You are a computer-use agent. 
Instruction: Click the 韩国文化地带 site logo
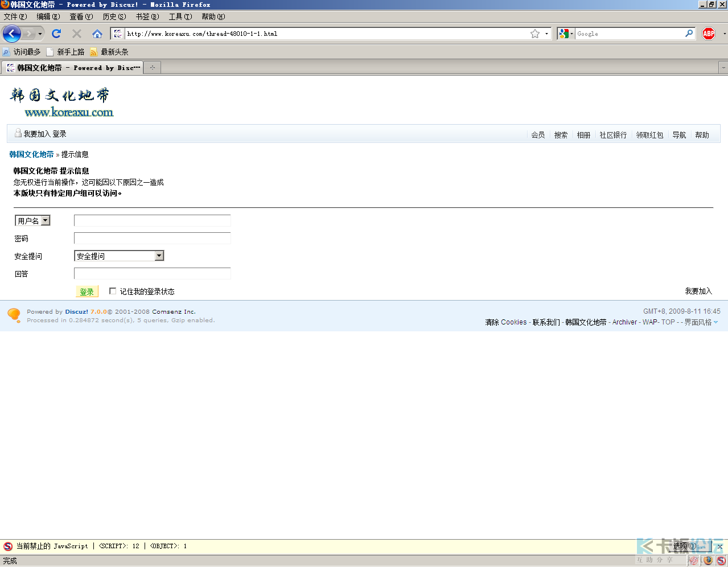click(61, 102)
